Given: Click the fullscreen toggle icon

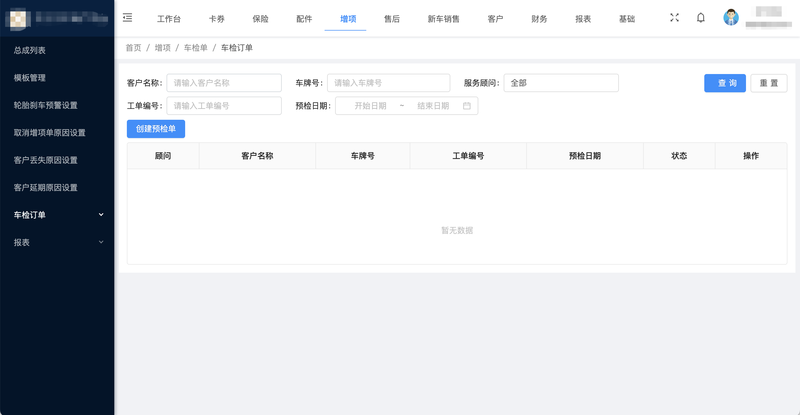Looking at the screenshot, I should click(x=674, y=18).
